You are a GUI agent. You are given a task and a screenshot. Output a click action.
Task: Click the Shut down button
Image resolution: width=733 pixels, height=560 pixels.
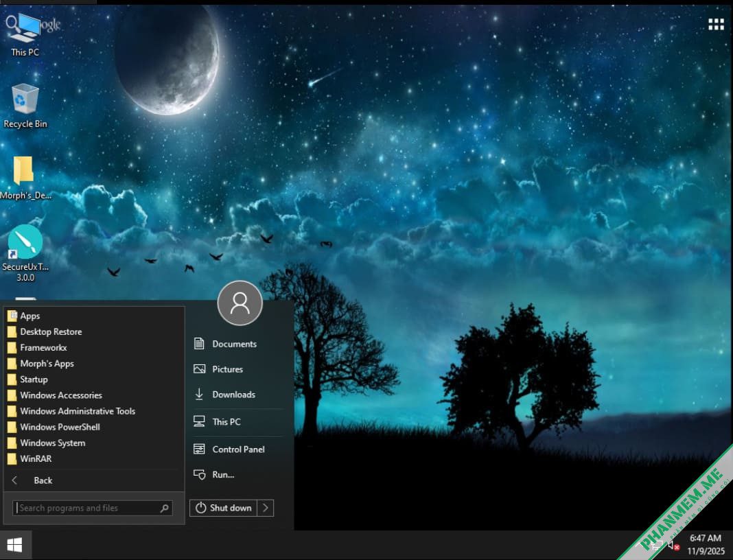224,508
